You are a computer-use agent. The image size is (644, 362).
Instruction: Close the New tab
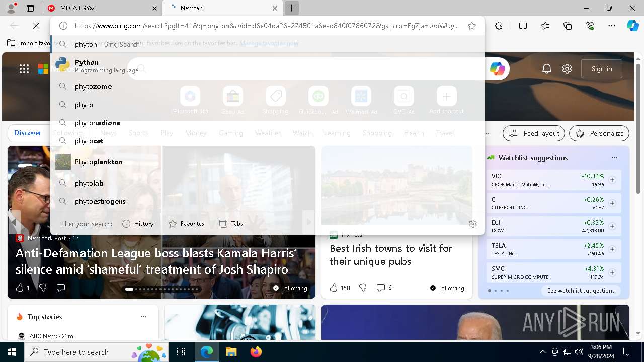pyautogui.click(x=275, y=8)
